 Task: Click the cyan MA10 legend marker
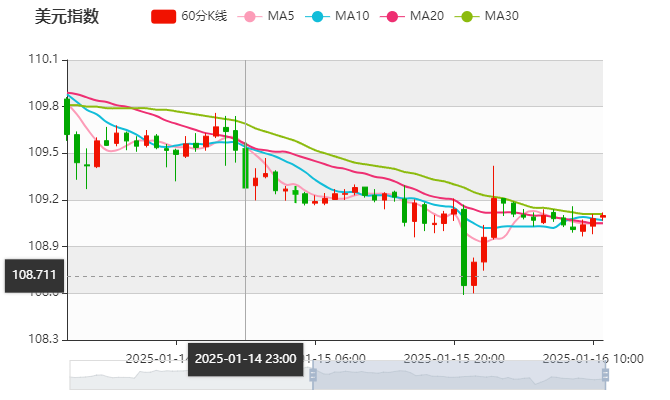pos(317,16)
